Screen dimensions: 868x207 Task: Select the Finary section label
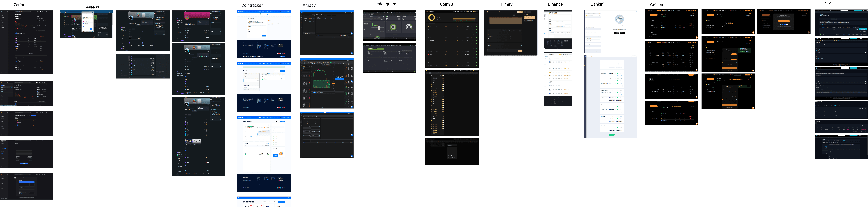click(x=506, y=4)
